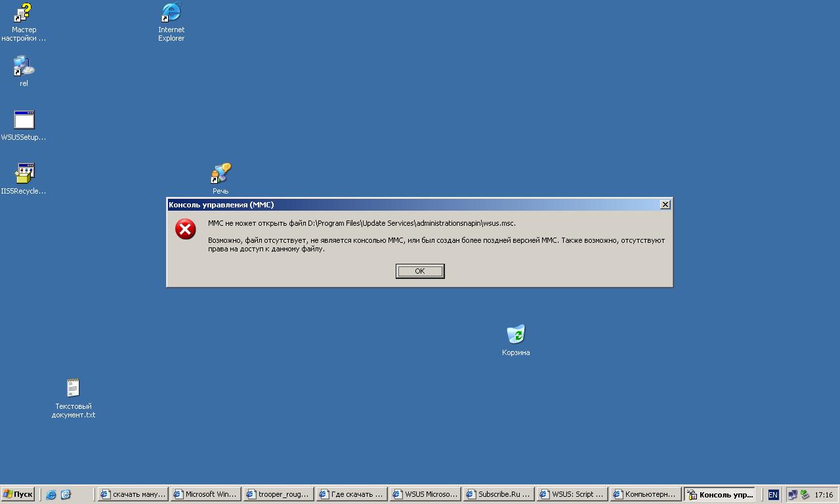Switch to 'trooper_roug...' taskbar window
This screenshot has height=504, width=840.
[278, 495]
